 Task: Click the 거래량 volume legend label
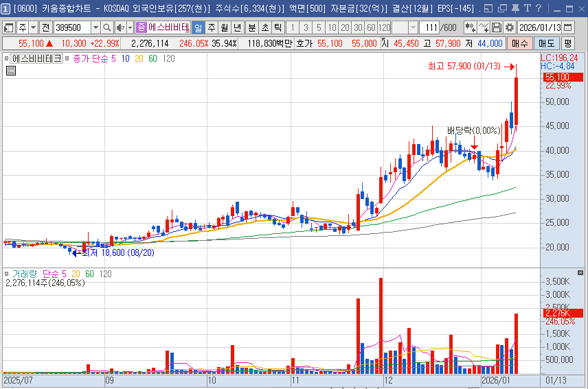tap(25, 274)
